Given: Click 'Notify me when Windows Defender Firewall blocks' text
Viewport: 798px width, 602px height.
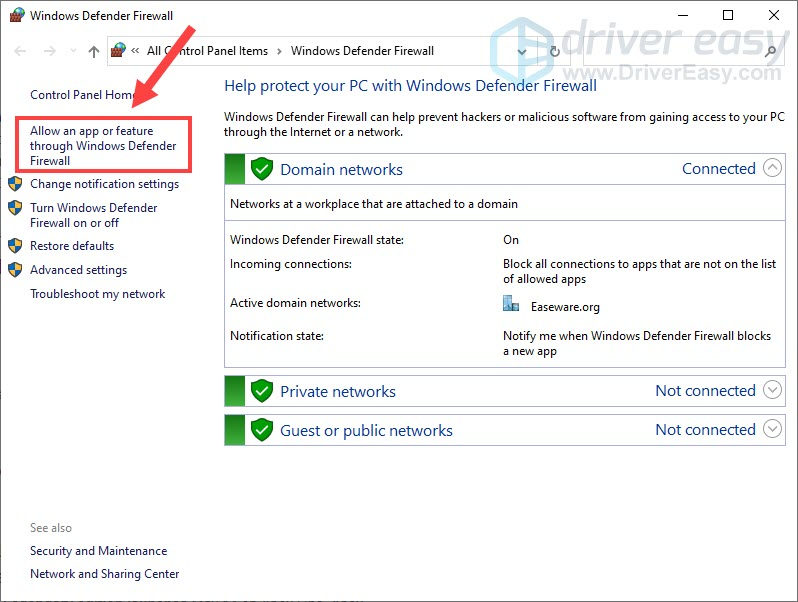Looking at the screenshot, I should (x=637, y=343).
